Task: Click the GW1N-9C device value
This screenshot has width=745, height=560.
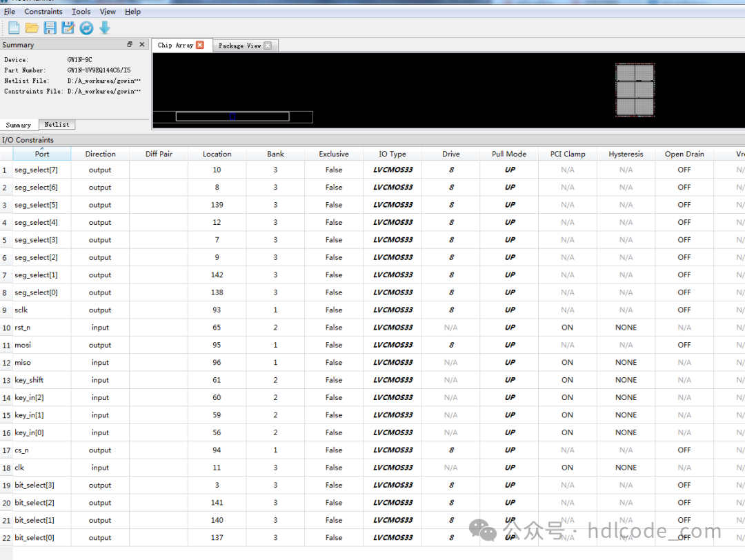Action: tap(80, 60)
